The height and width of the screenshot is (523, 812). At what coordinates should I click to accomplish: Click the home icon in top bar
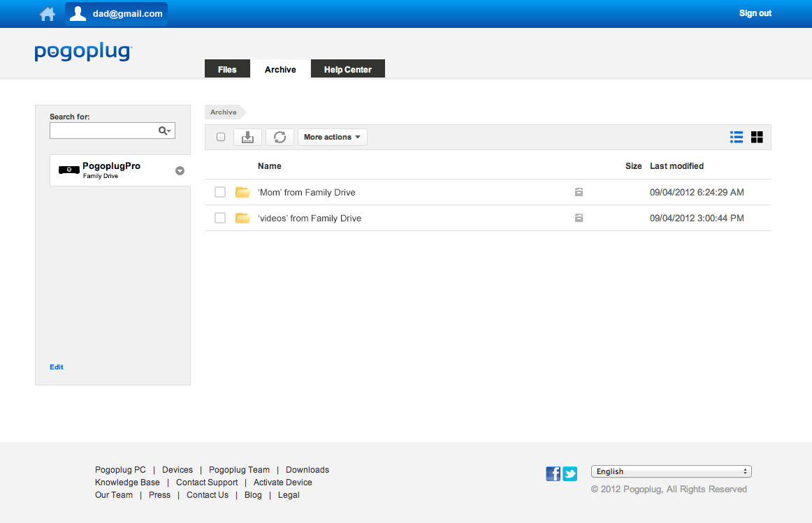pos(48,14)
